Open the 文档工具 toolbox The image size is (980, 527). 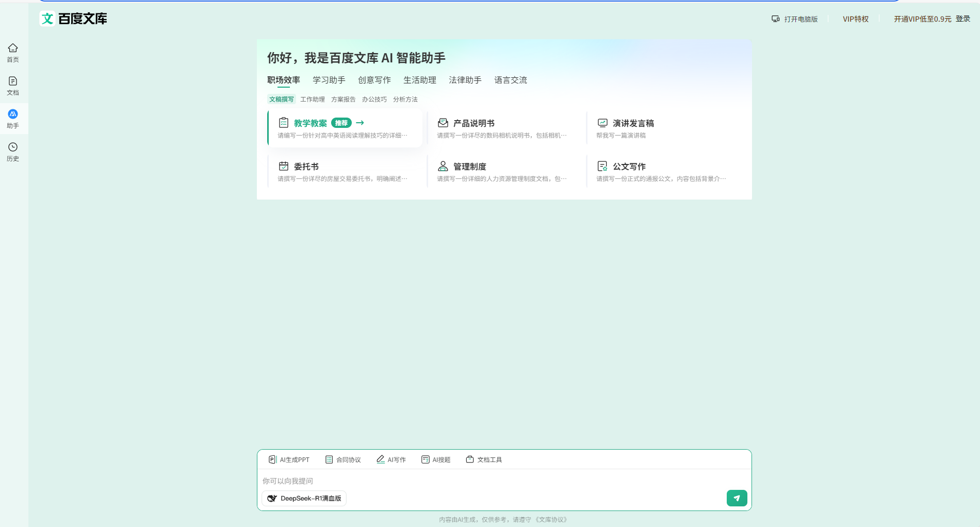(484, 459)
